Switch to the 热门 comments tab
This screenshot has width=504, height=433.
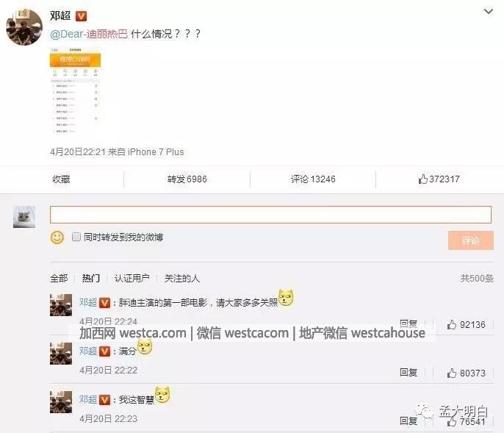point(91,278)
